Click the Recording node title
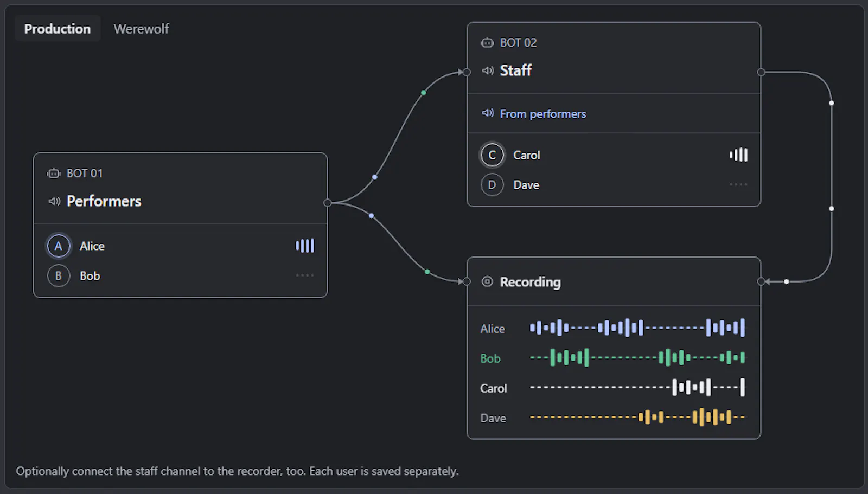The height and width of the screenshot is (494, 868). coord(530,282)
